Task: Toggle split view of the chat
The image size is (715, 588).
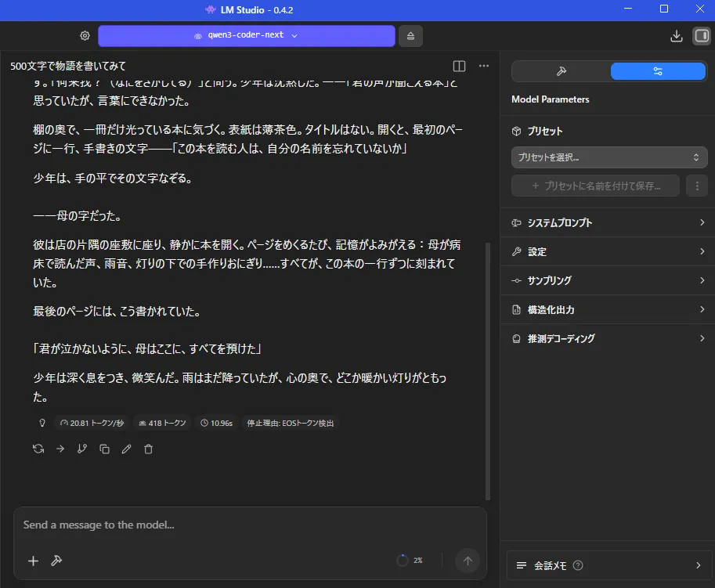Action: click(460, 67)
